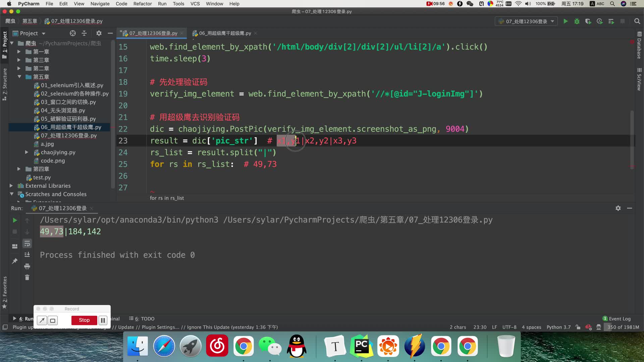The image size is (644, 362).
Task: Select code.png in project tree
Action: point(53,161)
